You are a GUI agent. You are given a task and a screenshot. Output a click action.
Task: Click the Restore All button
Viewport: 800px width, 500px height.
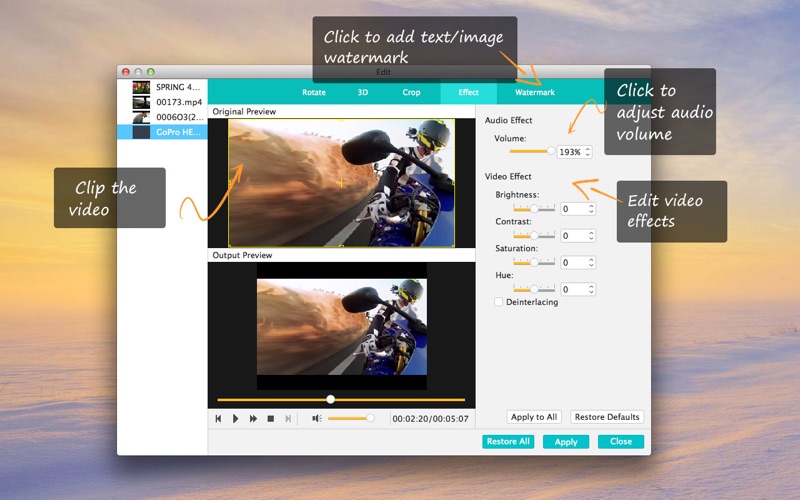coord(508,441)
